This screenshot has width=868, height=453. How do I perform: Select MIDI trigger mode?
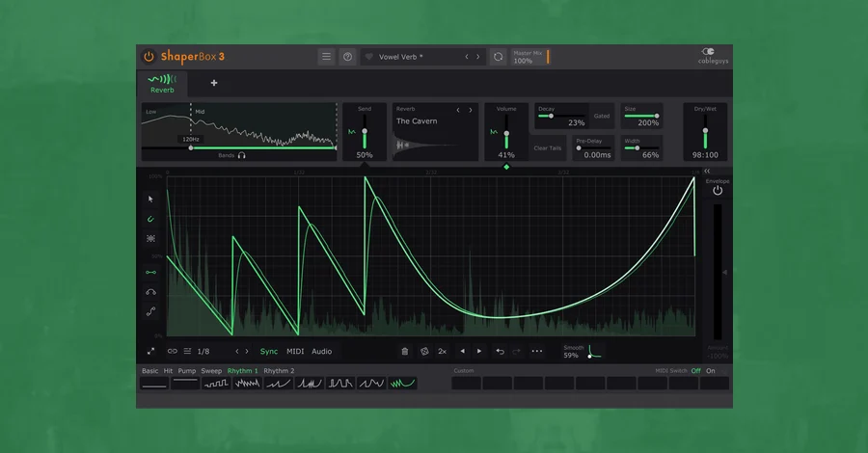point(295,351)
